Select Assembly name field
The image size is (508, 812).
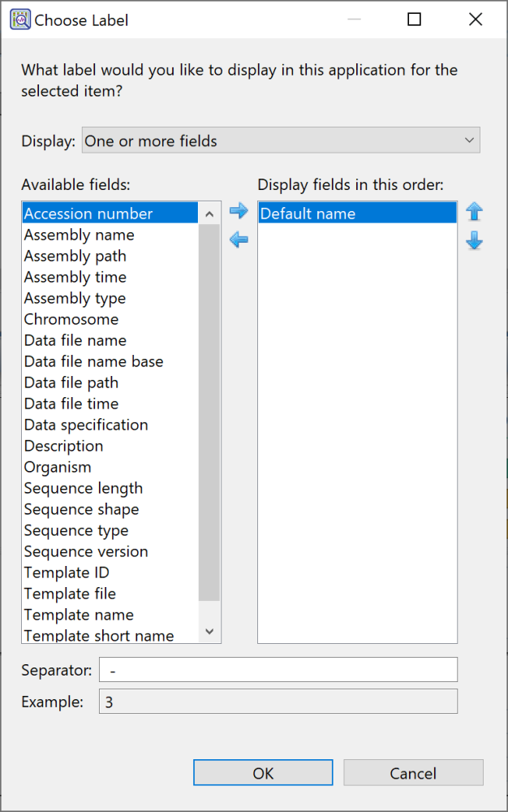79,235
